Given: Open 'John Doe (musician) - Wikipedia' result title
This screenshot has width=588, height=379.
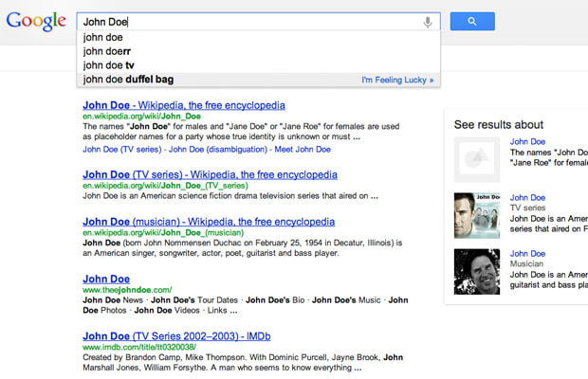Looking at the screenshot, I should tap(209, 222).
